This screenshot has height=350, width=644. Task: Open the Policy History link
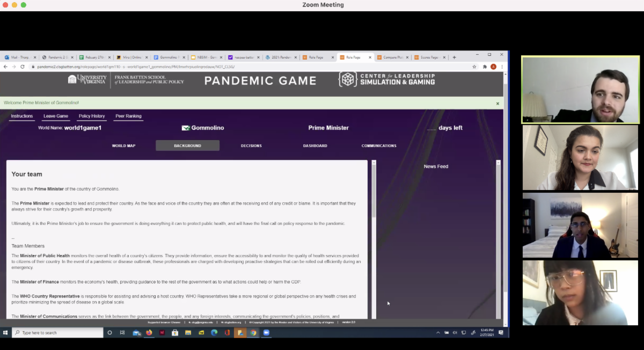tap(92, 116)
